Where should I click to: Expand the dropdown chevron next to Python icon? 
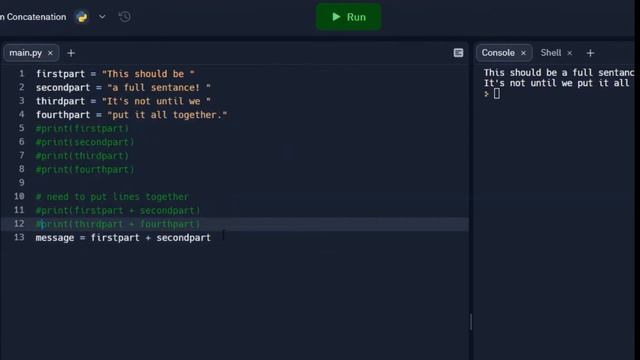(102, 17)
